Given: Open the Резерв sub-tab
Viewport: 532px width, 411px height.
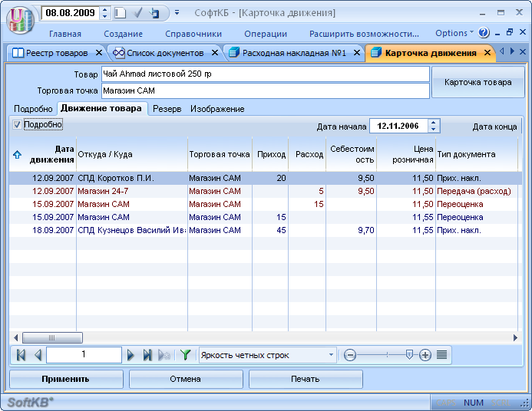Looking at the screenshot, I should (x=167, y=109).
